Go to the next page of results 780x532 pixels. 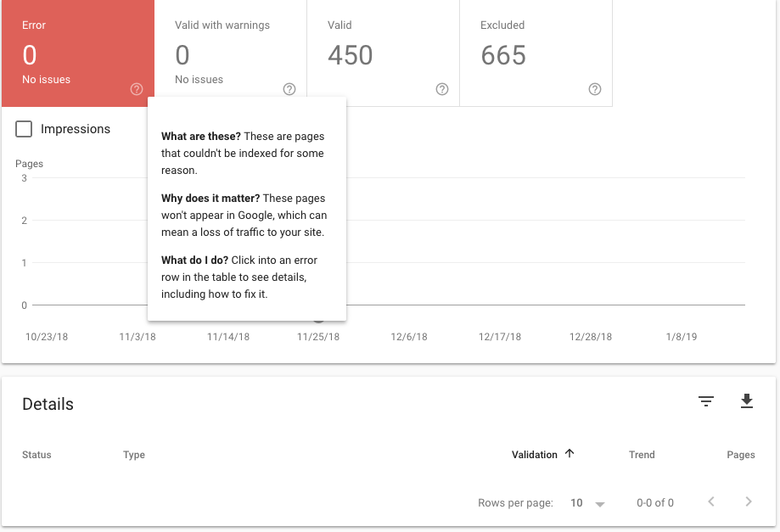(x=748, y=501)
